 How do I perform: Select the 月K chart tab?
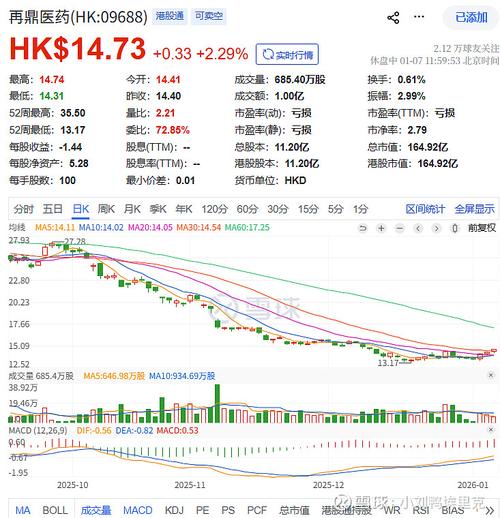(x=132, y=209)
